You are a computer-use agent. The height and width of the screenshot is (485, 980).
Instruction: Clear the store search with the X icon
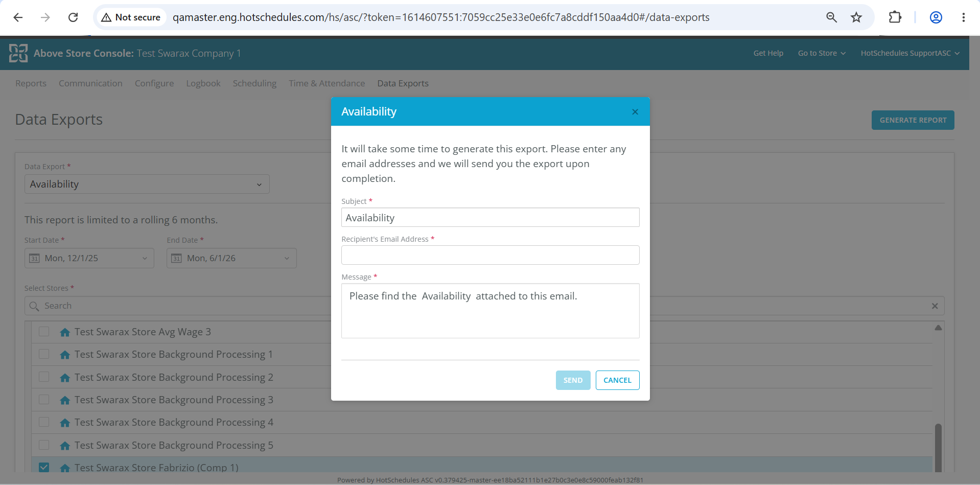click(935, 306)
